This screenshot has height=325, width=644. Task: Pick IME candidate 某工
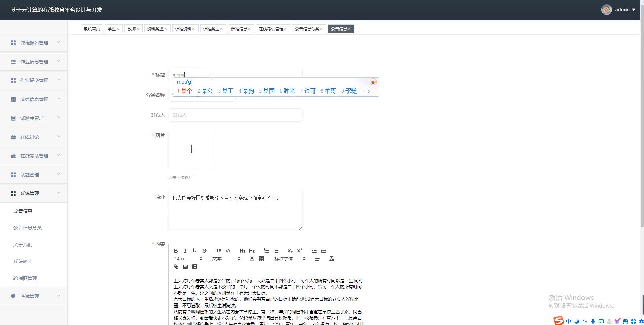(x=226, y=91)
